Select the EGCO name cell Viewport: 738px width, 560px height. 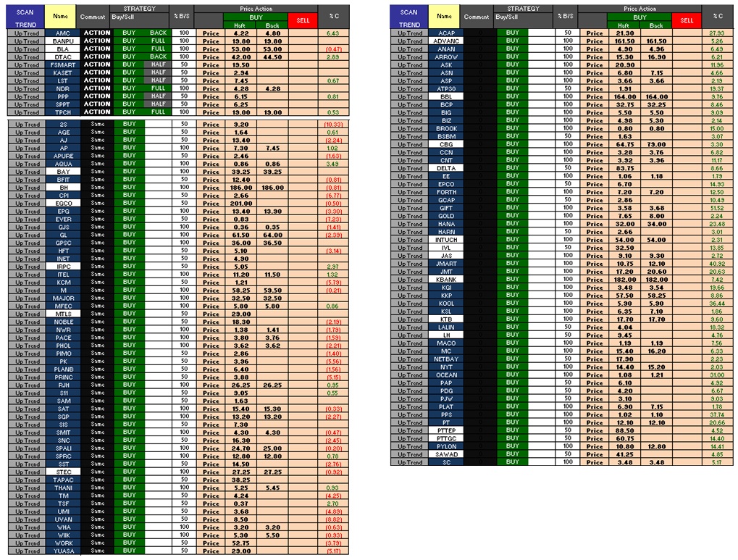63,204
